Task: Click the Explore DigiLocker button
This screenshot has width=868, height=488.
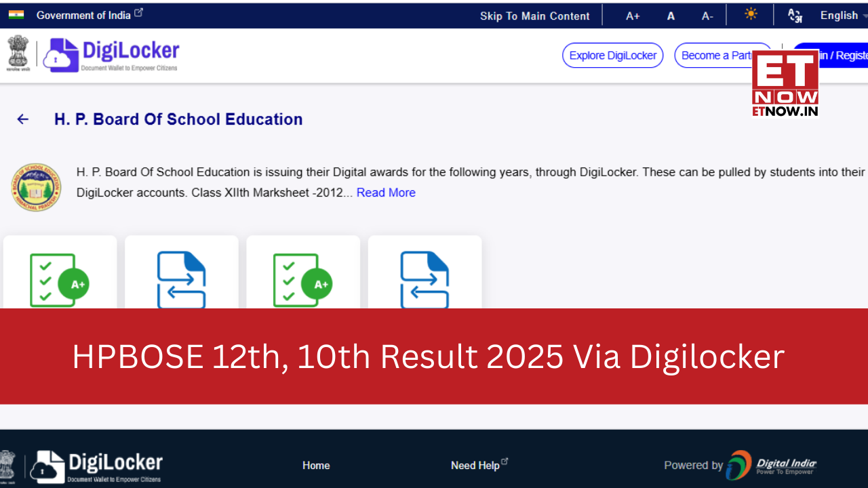Action: coord(612,55)
